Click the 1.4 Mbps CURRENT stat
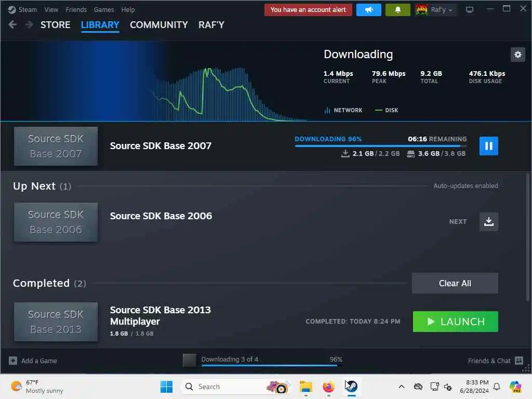 coord(338,77)
